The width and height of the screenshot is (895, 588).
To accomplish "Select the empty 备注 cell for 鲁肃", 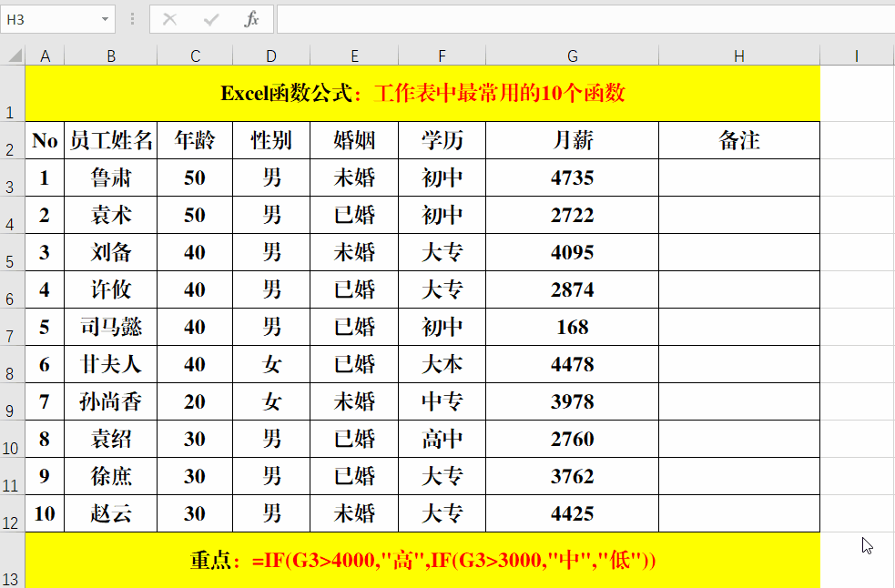I will (x=739, y=178).
